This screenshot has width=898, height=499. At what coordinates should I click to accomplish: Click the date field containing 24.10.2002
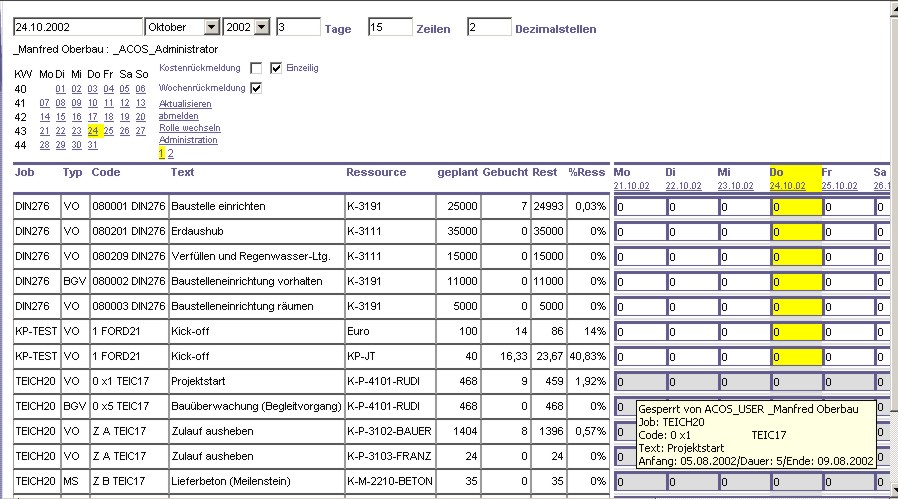point(78,27)
